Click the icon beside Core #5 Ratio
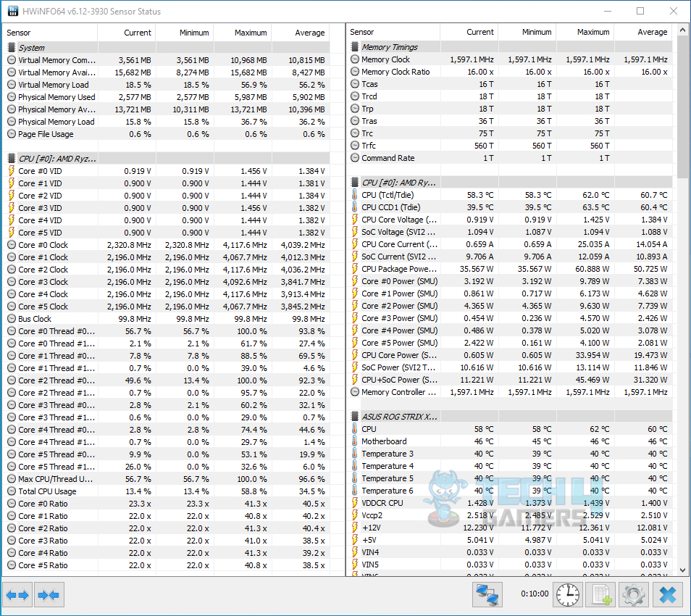This screenshot has width=691, height=616. 12,565
